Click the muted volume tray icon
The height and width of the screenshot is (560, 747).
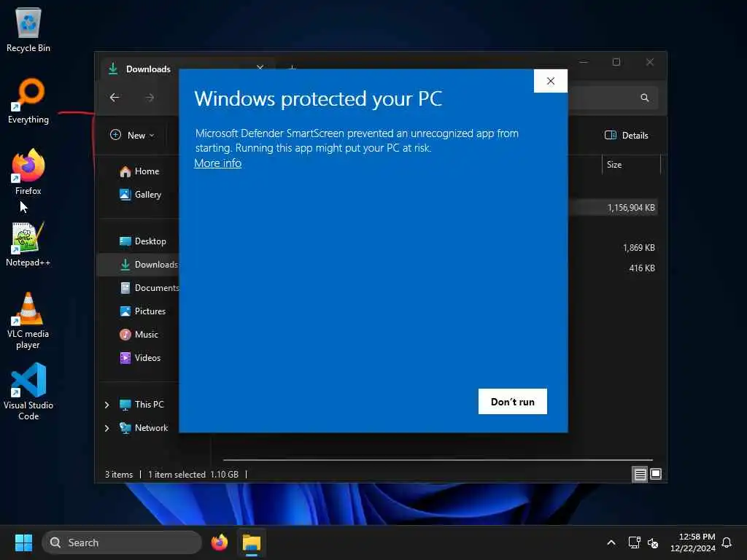pyautogui.click(x=653, y=542)
